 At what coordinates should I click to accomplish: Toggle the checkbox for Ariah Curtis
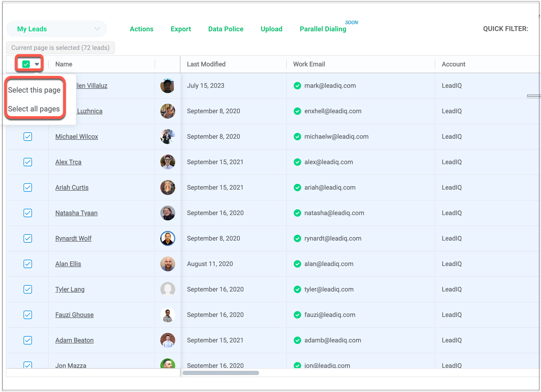[x=28, y=188]
